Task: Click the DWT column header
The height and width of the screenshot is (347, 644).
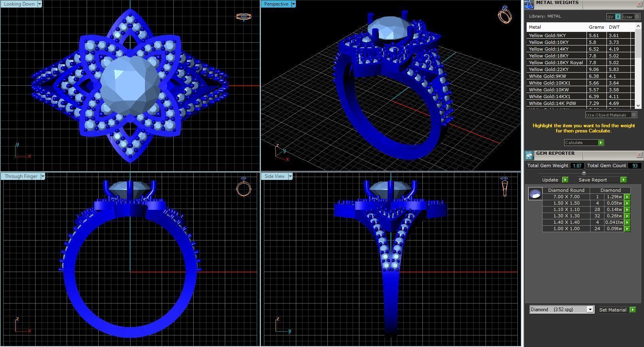Action: click(618, 27)
